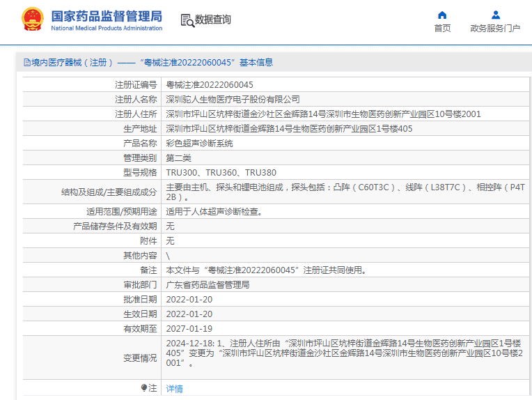The width and height of the screenshot is (532, 400).
Task: Select the 备注 label
Action: coord(148,270)
